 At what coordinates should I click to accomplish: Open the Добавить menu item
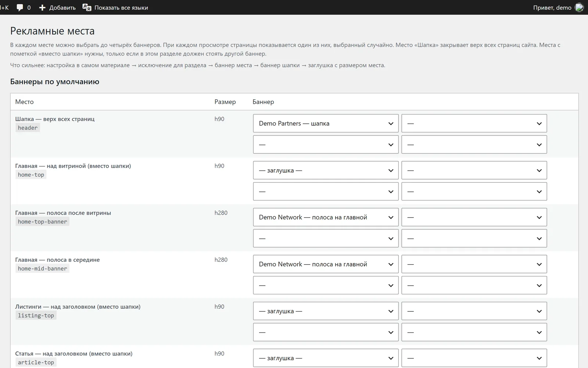point(57,8)
